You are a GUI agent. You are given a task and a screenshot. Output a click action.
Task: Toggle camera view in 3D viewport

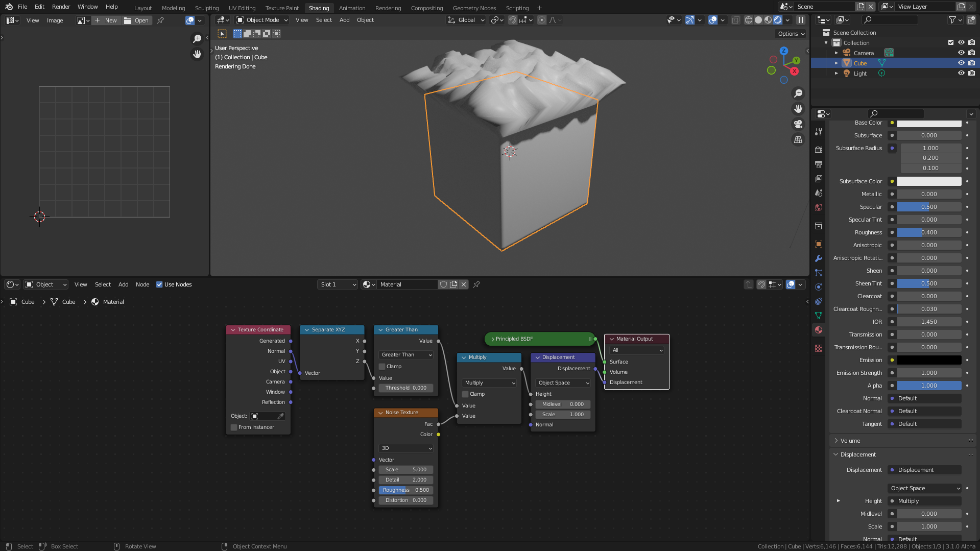pos(798,124)
